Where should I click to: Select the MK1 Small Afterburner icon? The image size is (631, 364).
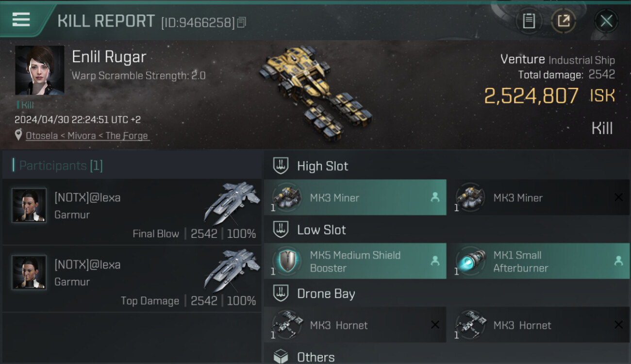[x=470, y=261]
